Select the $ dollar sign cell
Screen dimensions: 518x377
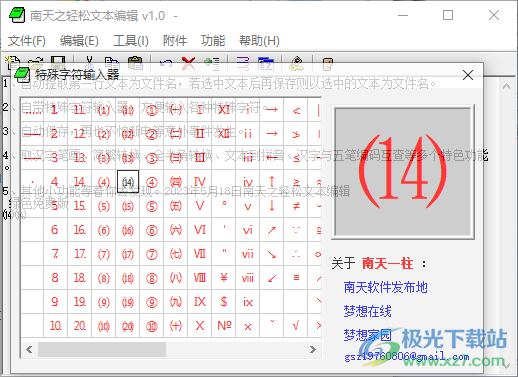[x=224, y=302]
